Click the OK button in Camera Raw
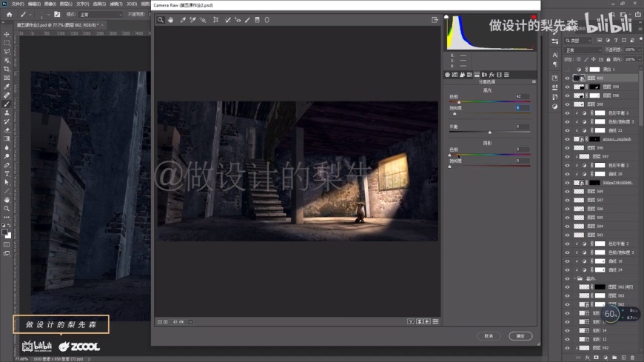644x362 pixels. click(x=520, y=336)
